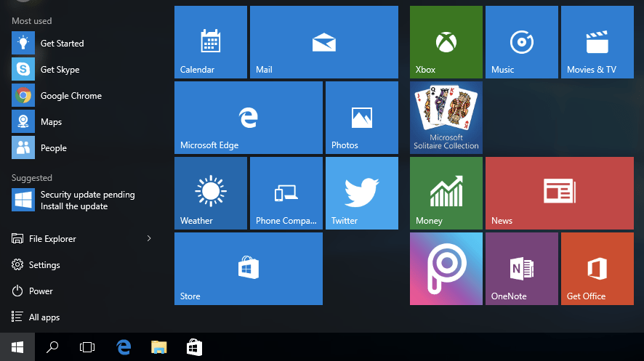
Task: Show All apps list
Action: pos(36,317)
